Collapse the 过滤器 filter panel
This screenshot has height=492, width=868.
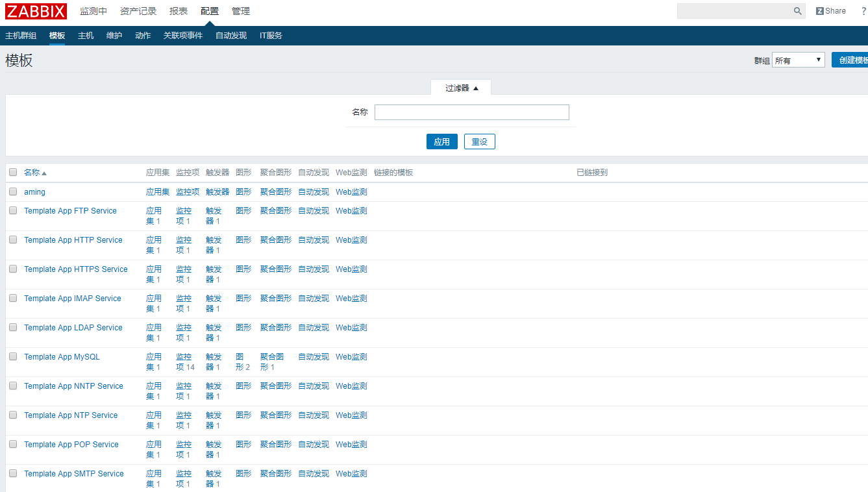tap(462, 88)
